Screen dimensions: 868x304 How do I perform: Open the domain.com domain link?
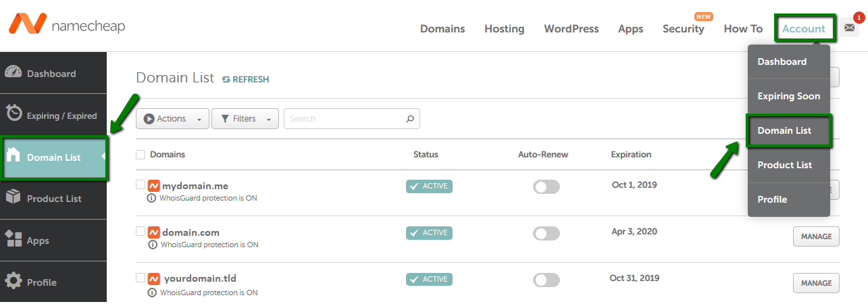(x=191, y=232)
